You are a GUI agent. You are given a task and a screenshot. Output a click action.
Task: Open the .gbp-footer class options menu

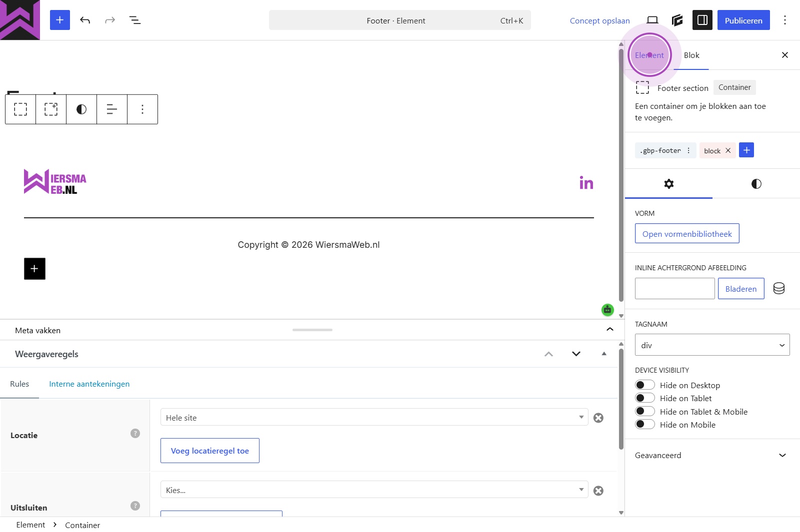(688, 150)
